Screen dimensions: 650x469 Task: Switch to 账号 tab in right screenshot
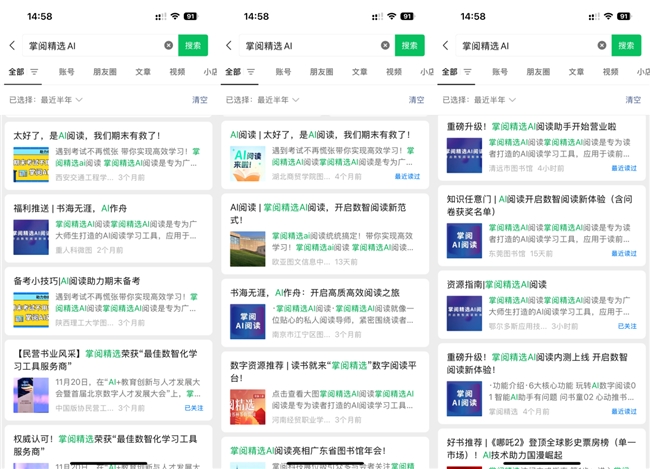[x=500, y=72]
